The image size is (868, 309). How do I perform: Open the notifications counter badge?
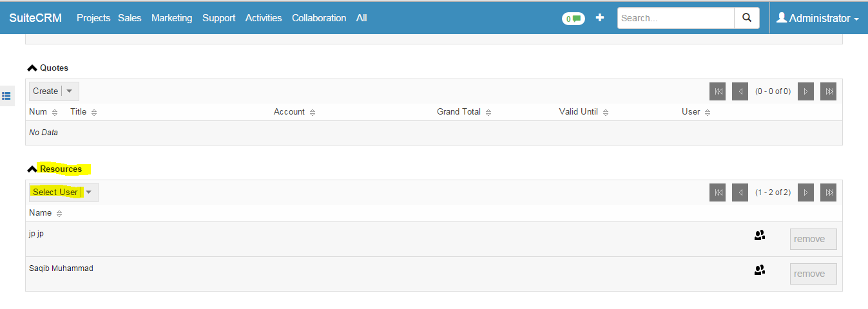pyautogui.click(x=574, y=19)
